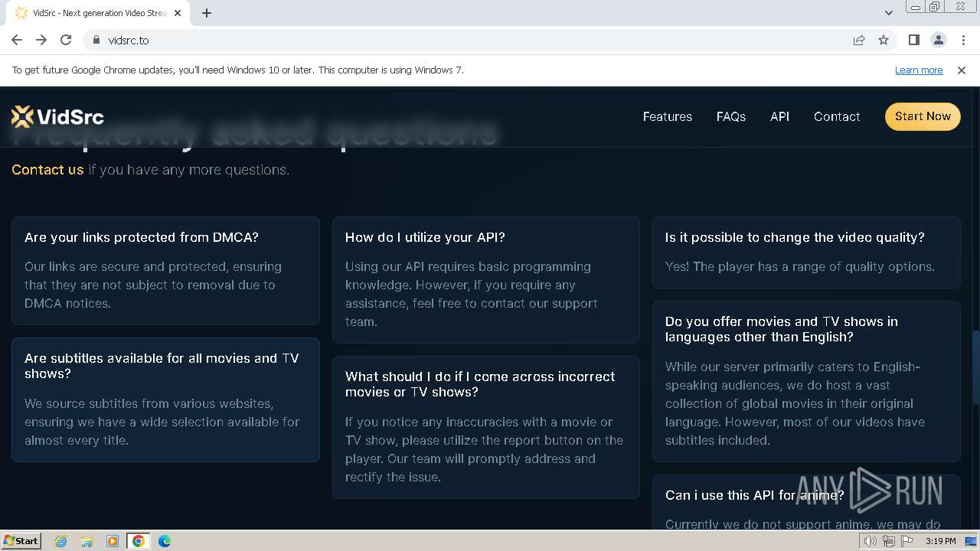Click 'Do you offer movies and TV shows' heading

(782, 329)
